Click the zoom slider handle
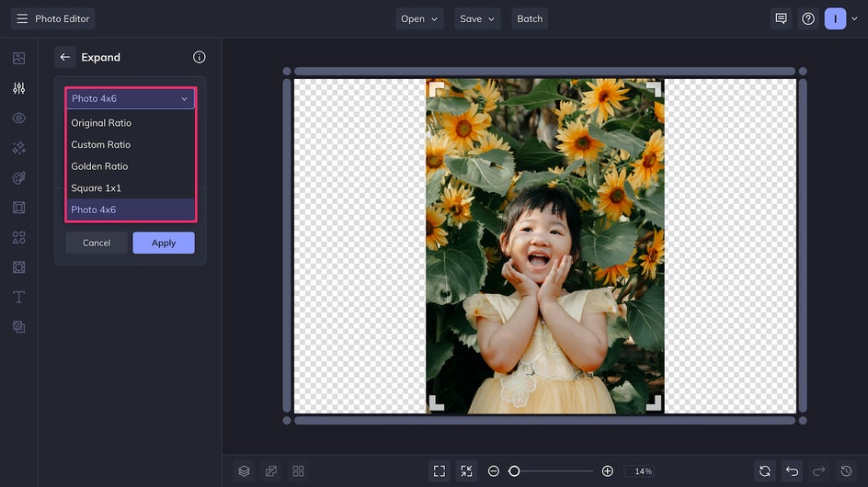This screenshot has width=868, height=487. pyautogui.click(x=514, y=470)
